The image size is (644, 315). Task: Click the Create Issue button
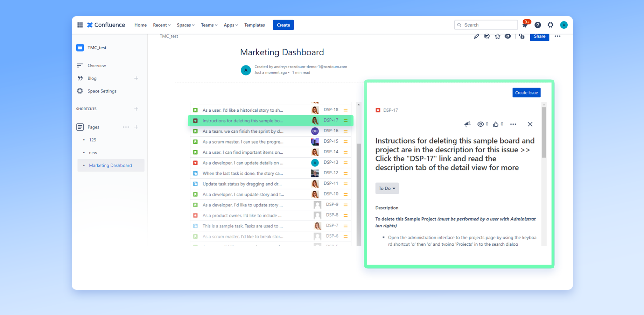[x=526, y=92]
